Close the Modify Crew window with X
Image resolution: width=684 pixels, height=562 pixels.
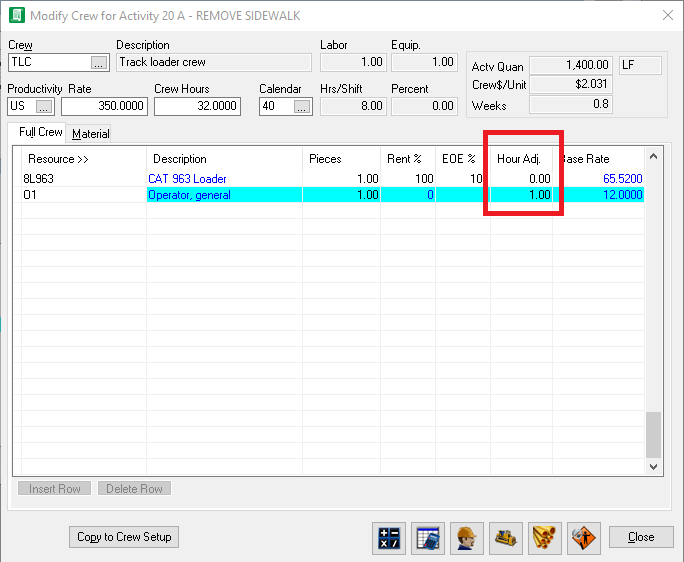coord(667,15)
